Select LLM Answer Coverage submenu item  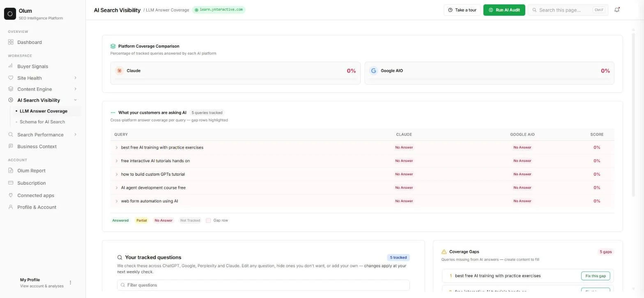[x=44, y=111]
